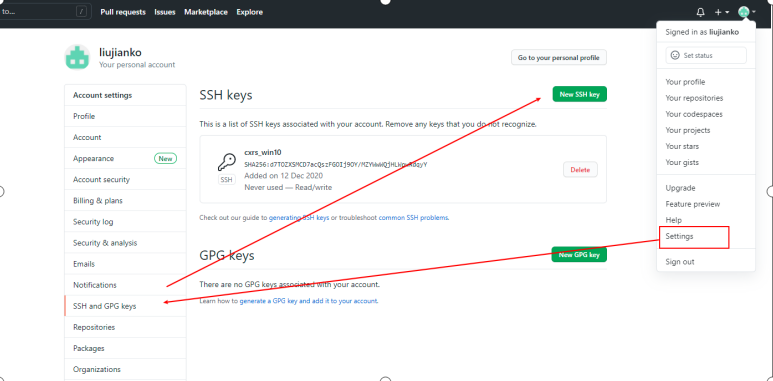Image resolution: width=773 pixels, height=381 pixels.
Task: Choose Your projects from user menu
Action: click(706, 130)
